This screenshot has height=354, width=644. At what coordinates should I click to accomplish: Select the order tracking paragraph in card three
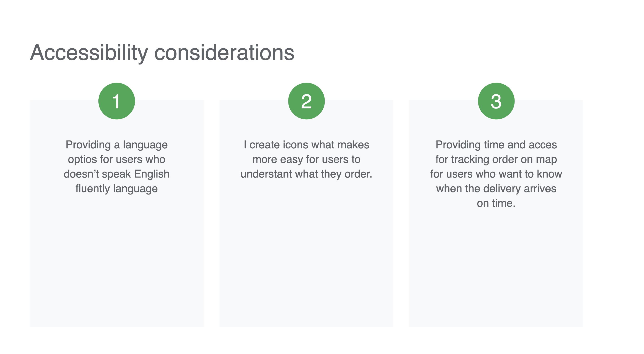pyautogui.click(x=496, y=174)
